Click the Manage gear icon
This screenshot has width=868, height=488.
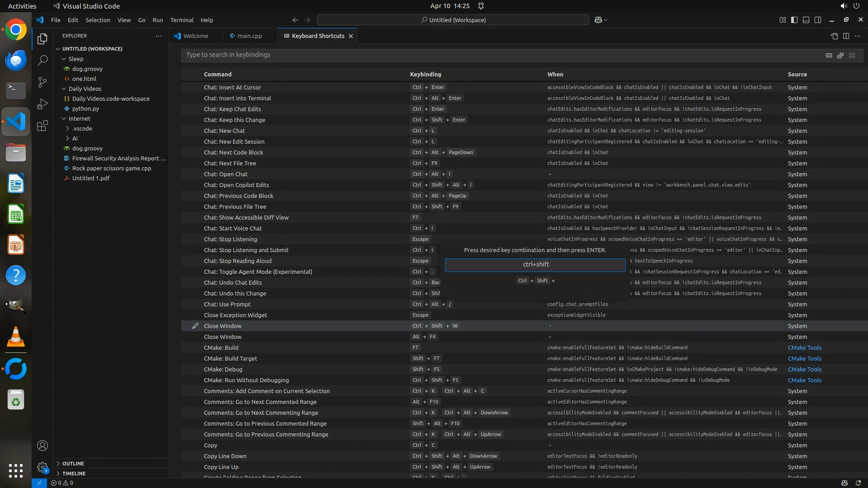(42, 467)
